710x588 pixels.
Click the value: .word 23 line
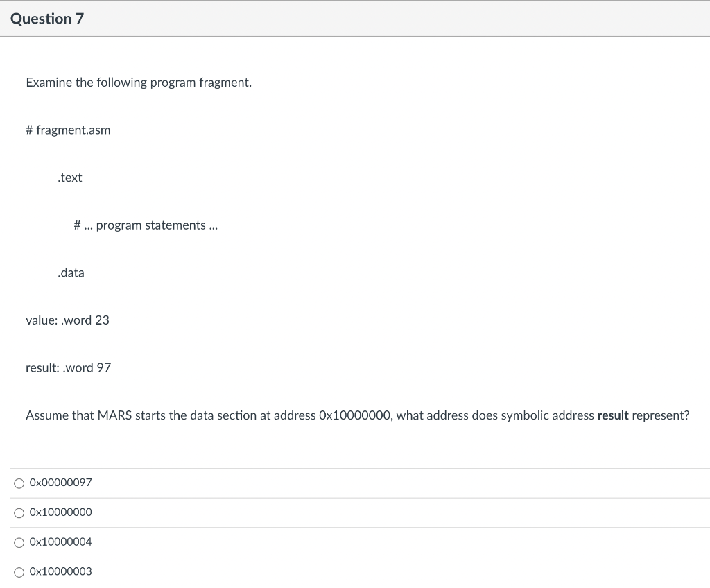pyautogui.click(x=67, y=320)
